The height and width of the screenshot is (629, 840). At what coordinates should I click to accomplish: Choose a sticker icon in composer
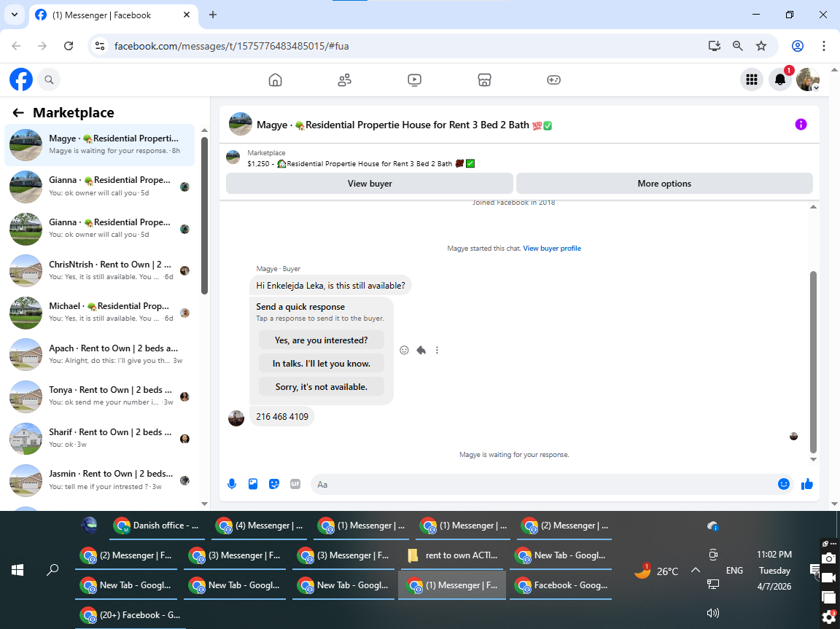coord(273,484)
